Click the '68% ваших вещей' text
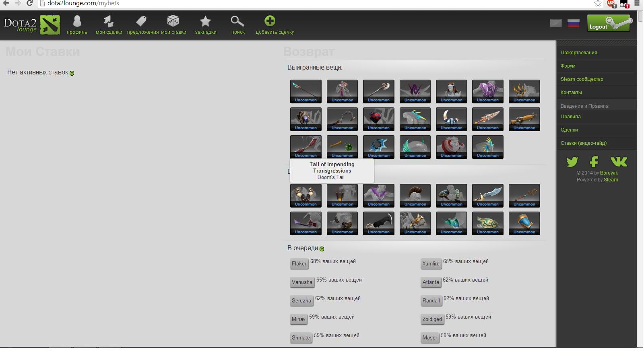644x362 pixels. click(x=333, y=261)
